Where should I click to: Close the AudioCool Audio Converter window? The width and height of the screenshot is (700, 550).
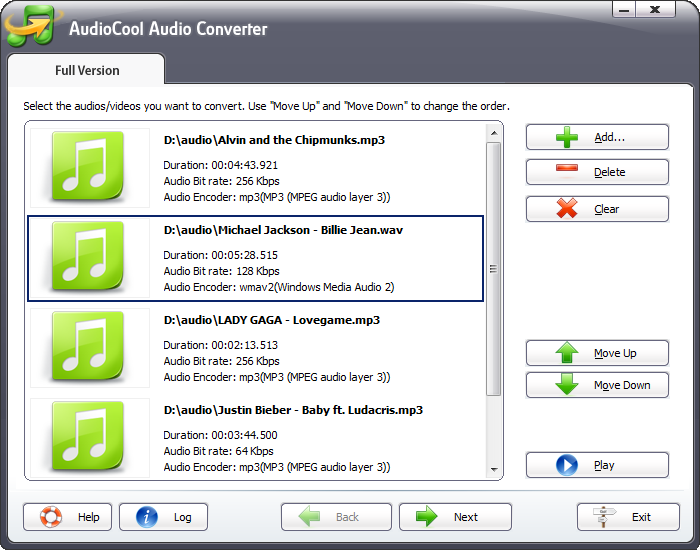coord(655,9)
